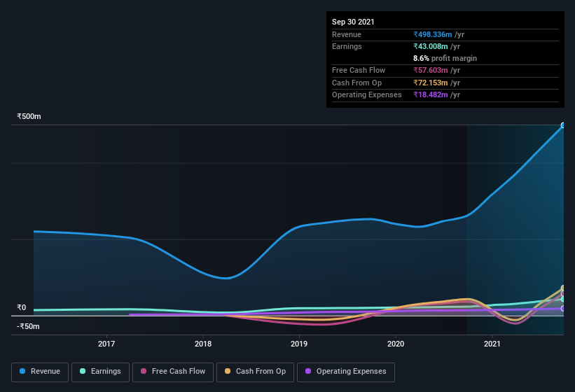Click the ₹498.336m revenue value
The width and height of the screenshot is (575, 392).
click(433, 34)
